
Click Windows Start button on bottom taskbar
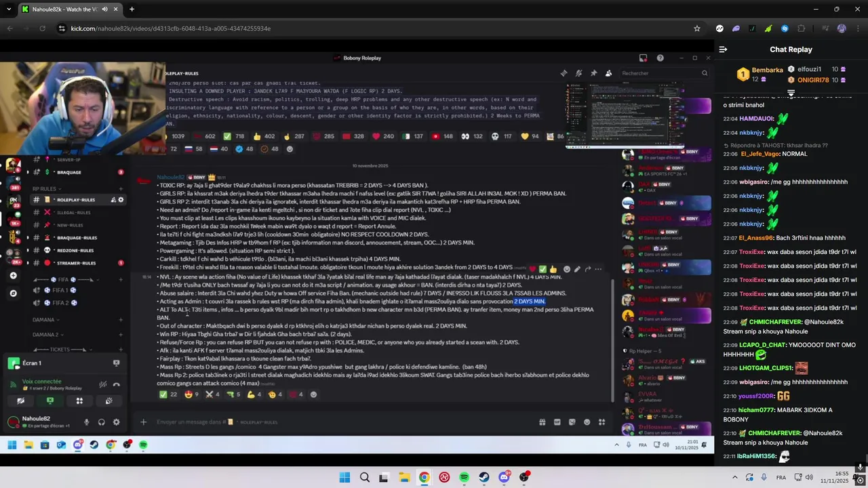[x=344, y=477]
